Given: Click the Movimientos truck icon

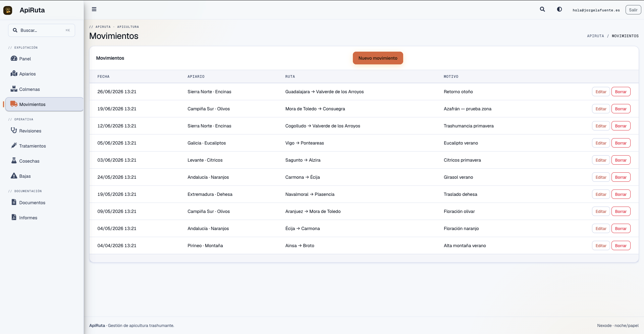Looking at the screenshot, I should pyautogui.click(x=14, y=104).
